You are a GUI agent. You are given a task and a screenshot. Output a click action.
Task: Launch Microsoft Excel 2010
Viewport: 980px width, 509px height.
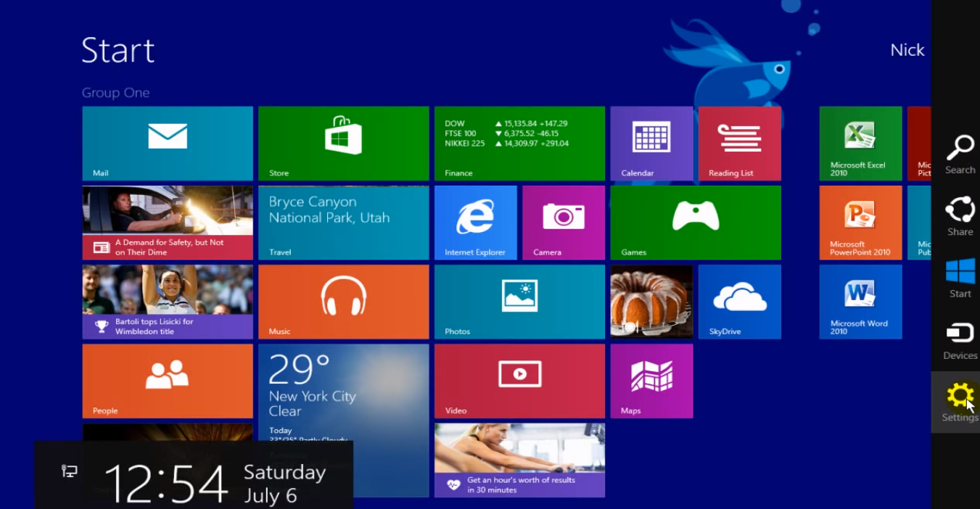(860, 143)
